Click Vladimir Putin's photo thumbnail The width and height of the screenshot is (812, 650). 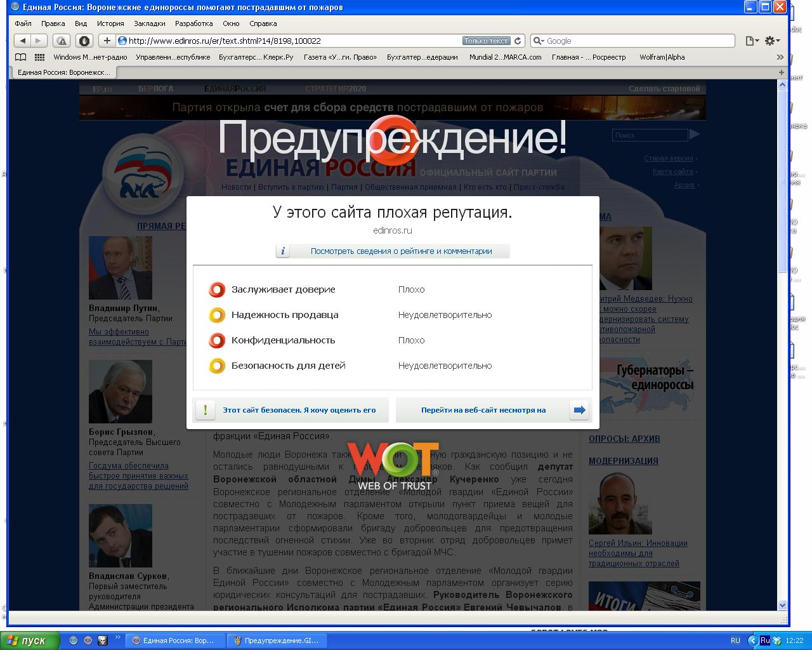121,268
